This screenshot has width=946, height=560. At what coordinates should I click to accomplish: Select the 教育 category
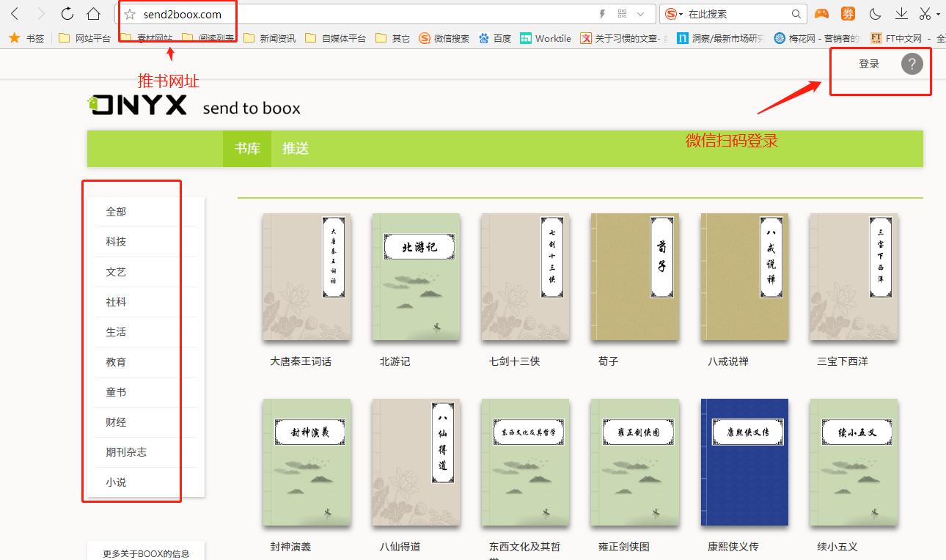point(146,362)
